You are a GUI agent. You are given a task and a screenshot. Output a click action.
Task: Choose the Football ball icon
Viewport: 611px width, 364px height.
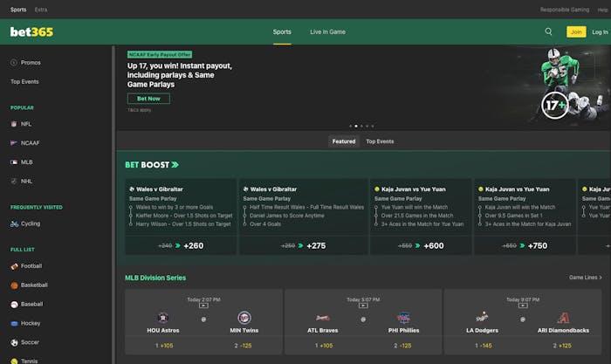[15, 266]
